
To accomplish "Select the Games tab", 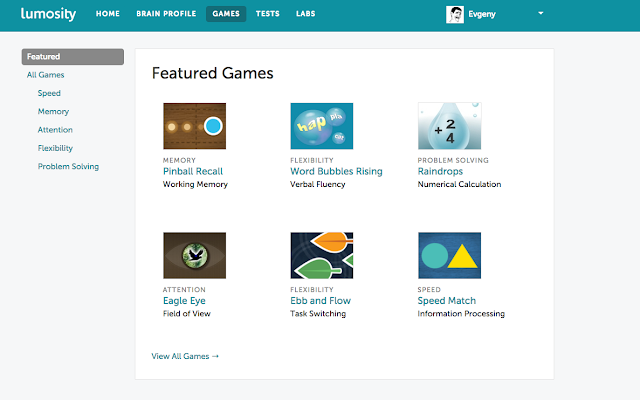I will point(226,14).
